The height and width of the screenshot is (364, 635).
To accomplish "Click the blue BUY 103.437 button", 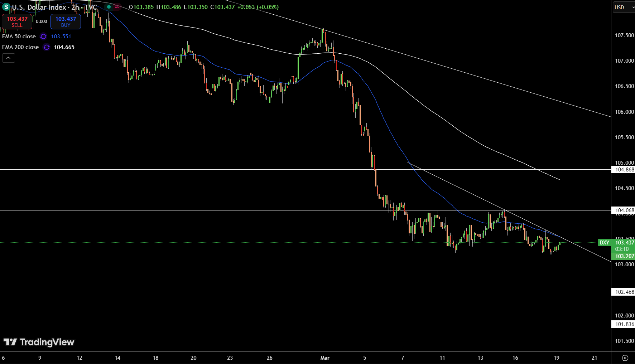I will (66, 22).
